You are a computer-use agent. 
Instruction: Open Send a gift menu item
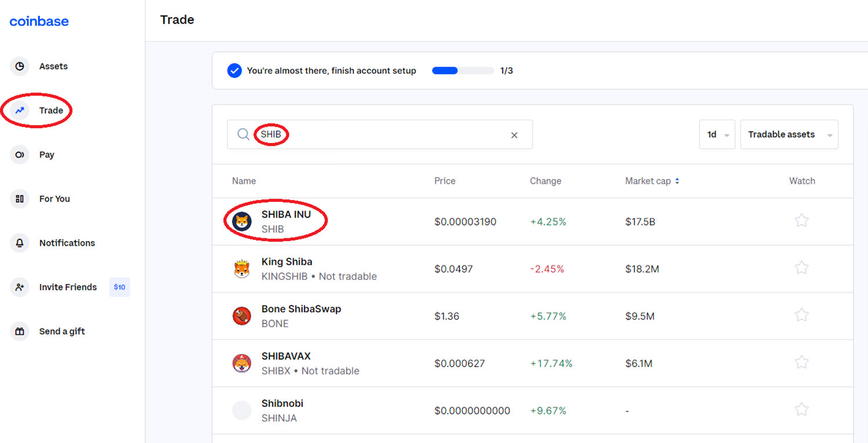tap(62, 331)
